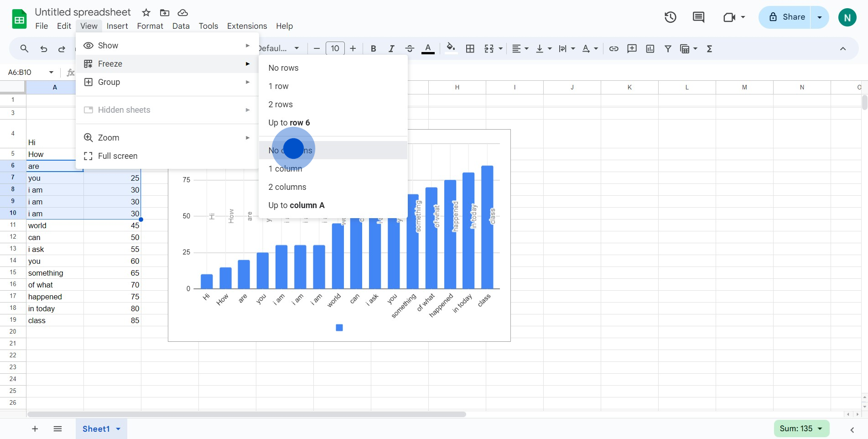This screenshot has width=868, height=439.
Task: Open the Edit menu
Action: (64, 26)
